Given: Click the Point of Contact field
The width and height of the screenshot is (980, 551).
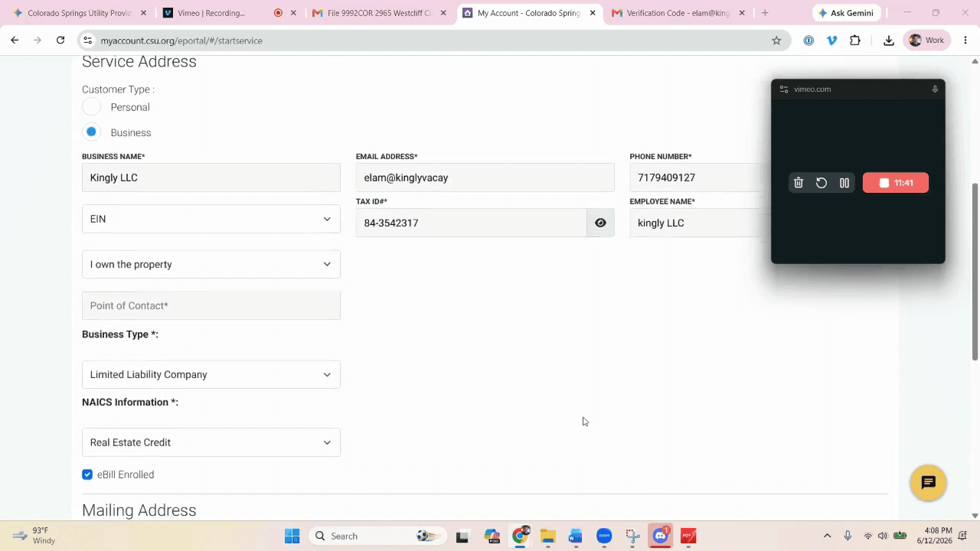Looking at the screenshot, I should point(211,305).
